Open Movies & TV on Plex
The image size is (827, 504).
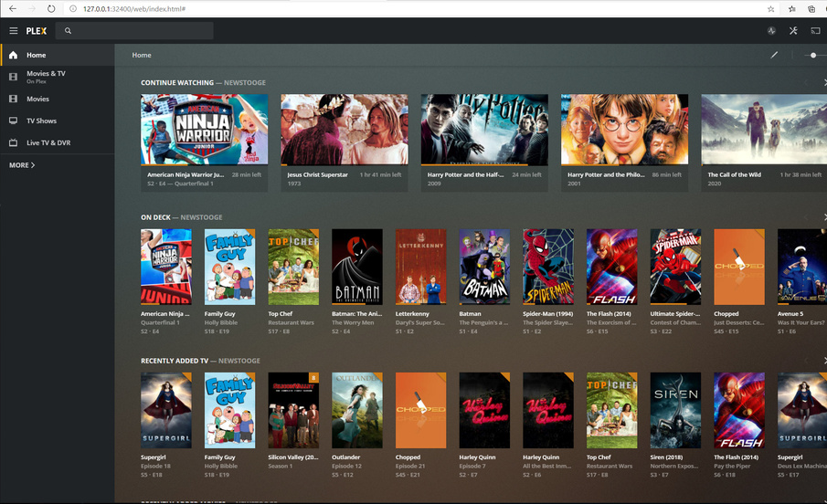(58, 77)
